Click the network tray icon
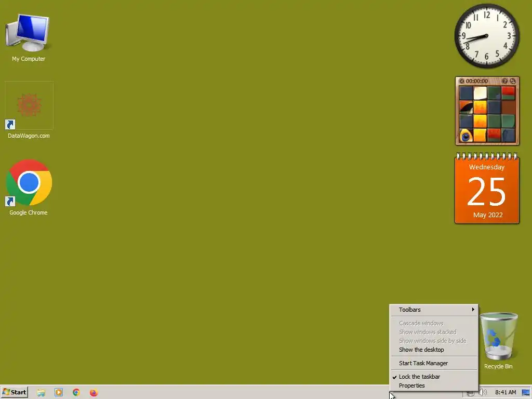Viewport: 532px width, 399px height. click(471, 394)
